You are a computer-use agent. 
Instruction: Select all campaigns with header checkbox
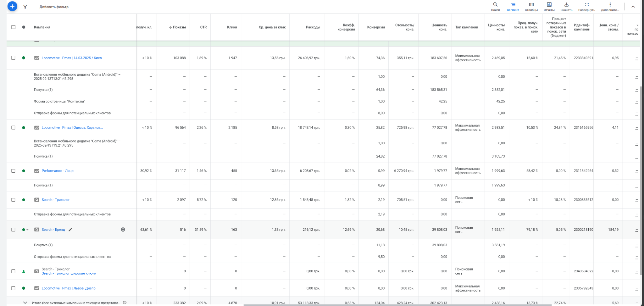click(x=13, y=27)
